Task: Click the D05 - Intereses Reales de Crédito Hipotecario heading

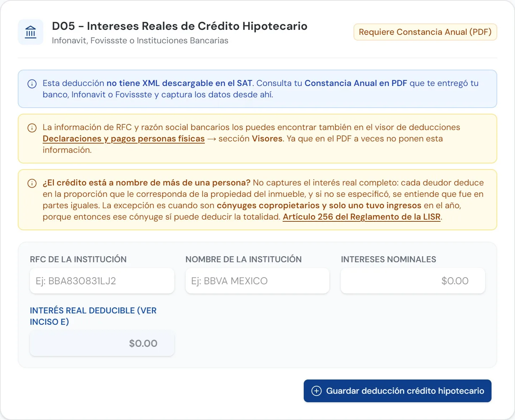Action: pyautogui.click(x=180, y=26)
